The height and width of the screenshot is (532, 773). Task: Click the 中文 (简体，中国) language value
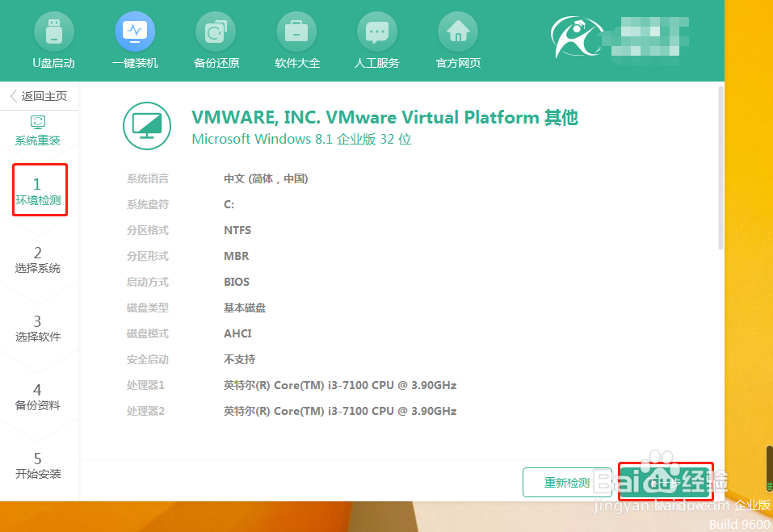pos(266,178)
